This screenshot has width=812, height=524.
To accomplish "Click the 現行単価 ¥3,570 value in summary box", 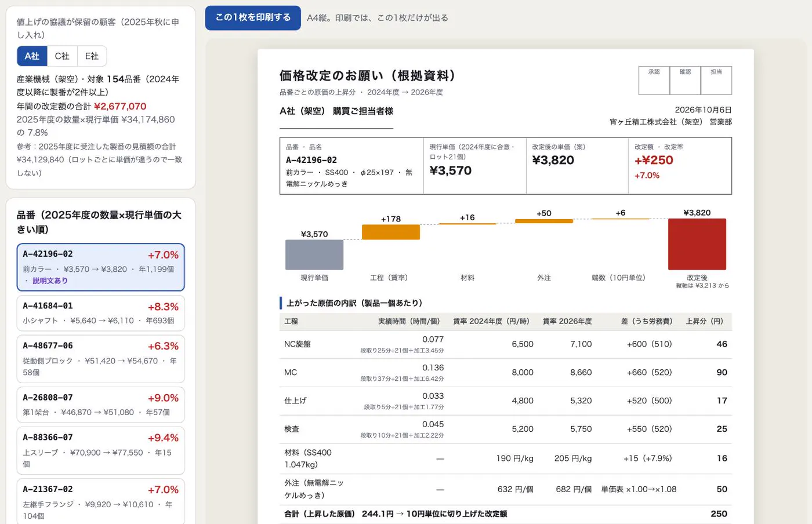I will point(451,171).
